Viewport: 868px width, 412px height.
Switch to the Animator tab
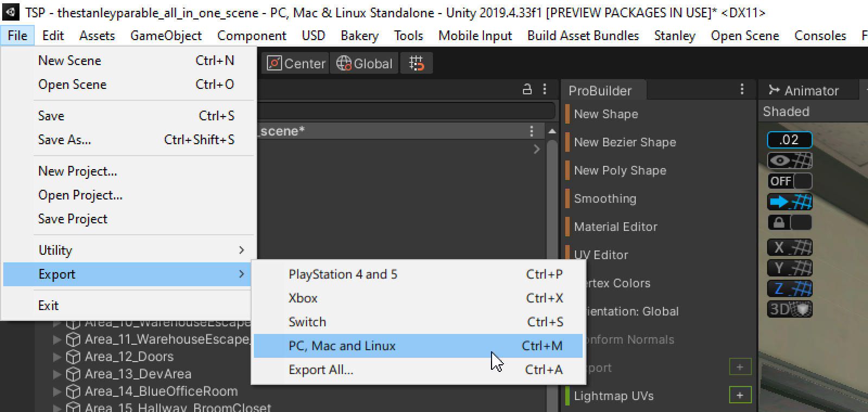(x=804, y=91)
